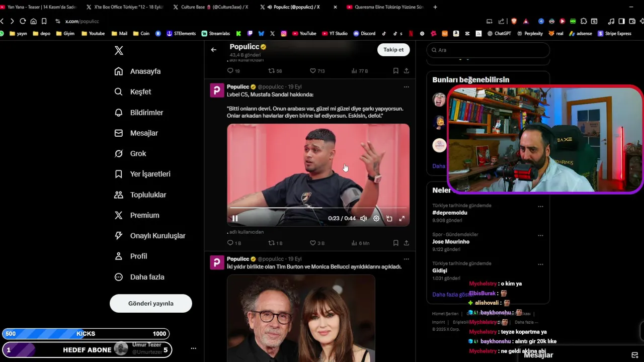Reload the page
Screen dimensions: 644x362
23,21
